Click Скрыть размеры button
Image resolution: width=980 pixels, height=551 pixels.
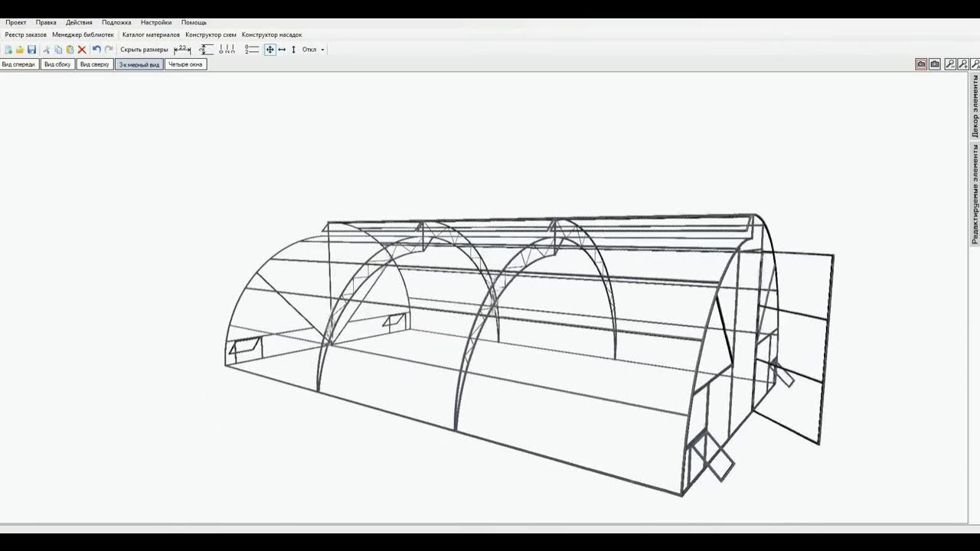pyautogui.click(x=144, y=50)
